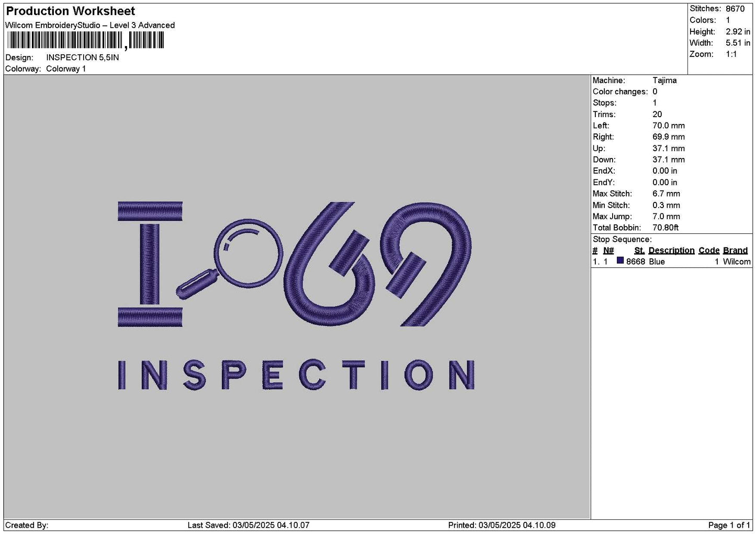The width and height of the screenshot is (756, 534).
Task: Click the 'Code' column header
Action: point(709,251)
